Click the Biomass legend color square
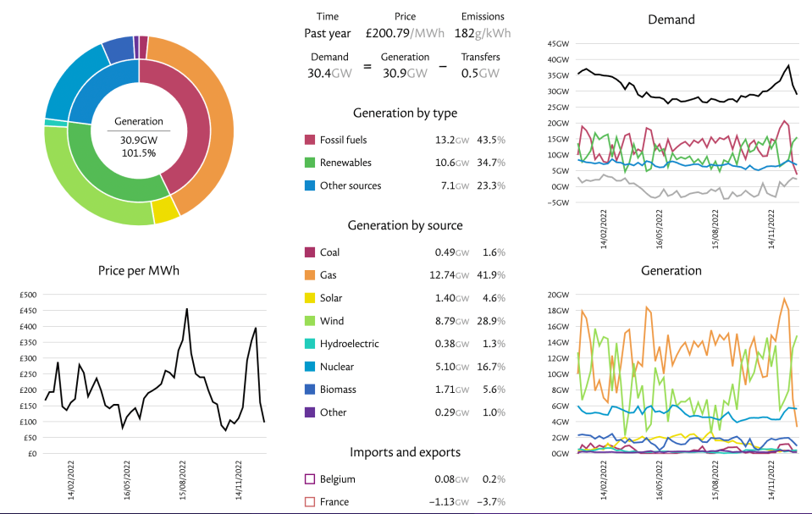This screenshot has height=514, width=812. pyautogui.click(x=309, y=390)
